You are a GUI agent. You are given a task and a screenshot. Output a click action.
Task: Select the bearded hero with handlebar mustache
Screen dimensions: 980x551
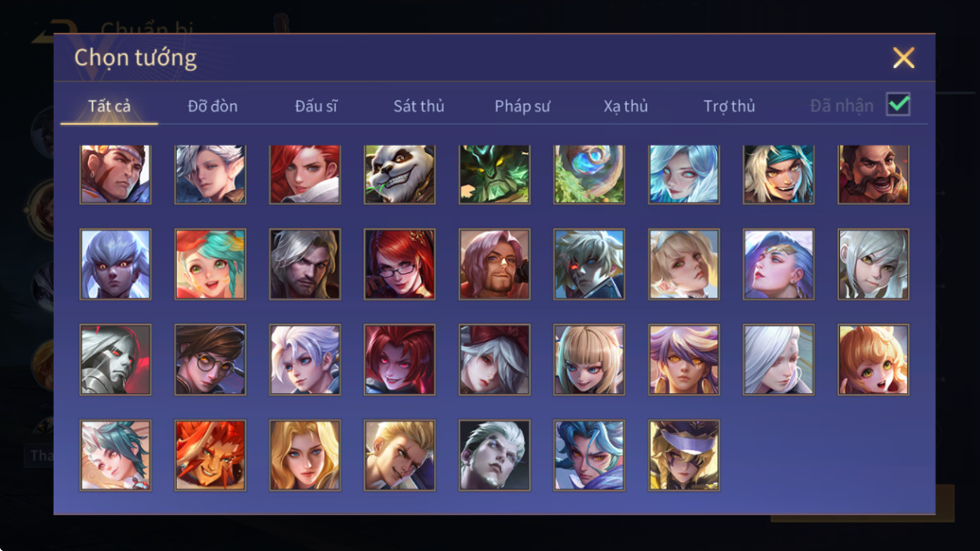coord(873,174)
